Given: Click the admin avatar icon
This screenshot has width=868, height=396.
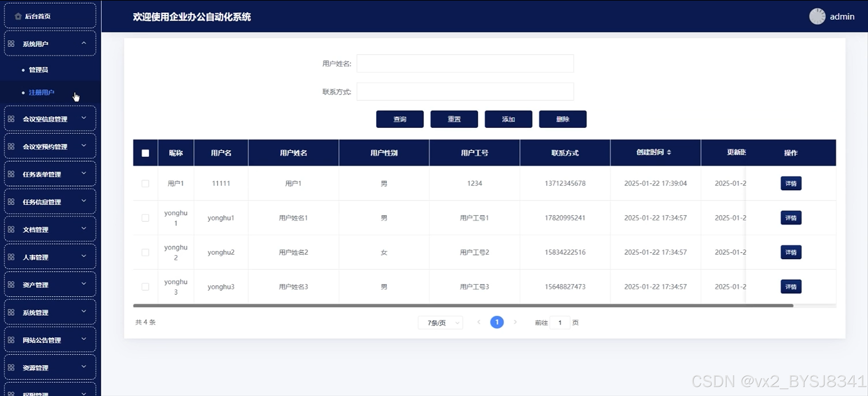Looking at the screenshot, I should pos(817,17).
